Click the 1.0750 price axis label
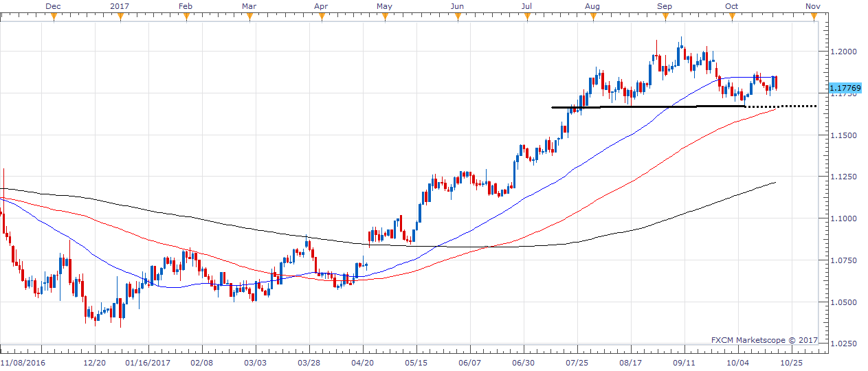This screenshot has height=371, width=868. 843,260
